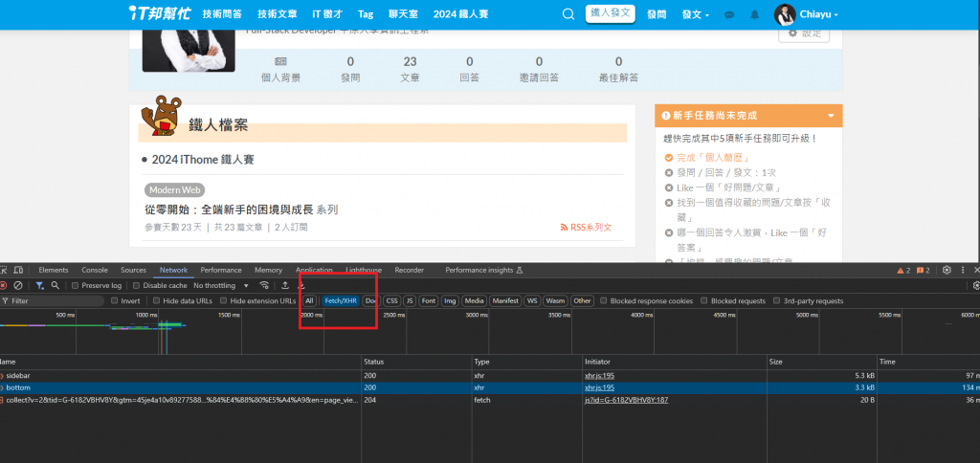Open the Performance insights tab

click(483, 270)
